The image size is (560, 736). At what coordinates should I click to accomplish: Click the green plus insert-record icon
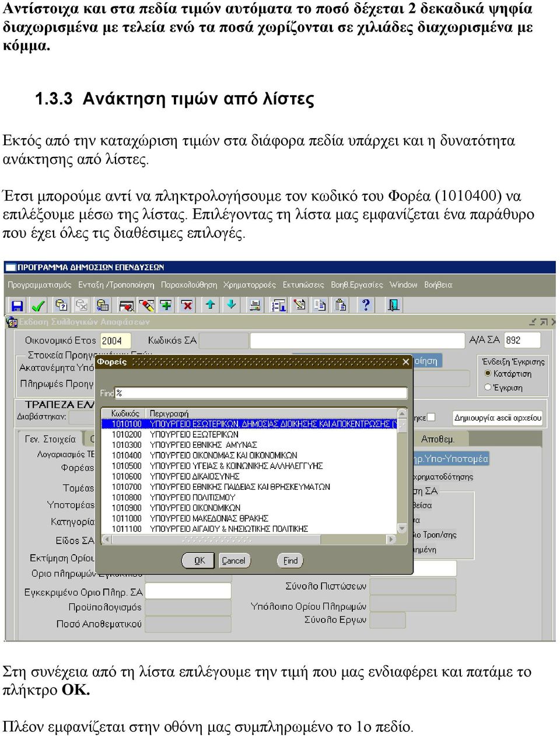(x=166, y=305)
